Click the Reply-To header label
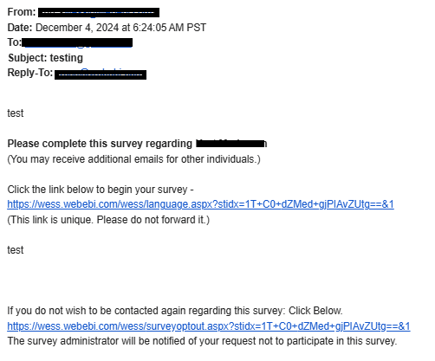This screenshot has width=435, height=361. (30, 73)
